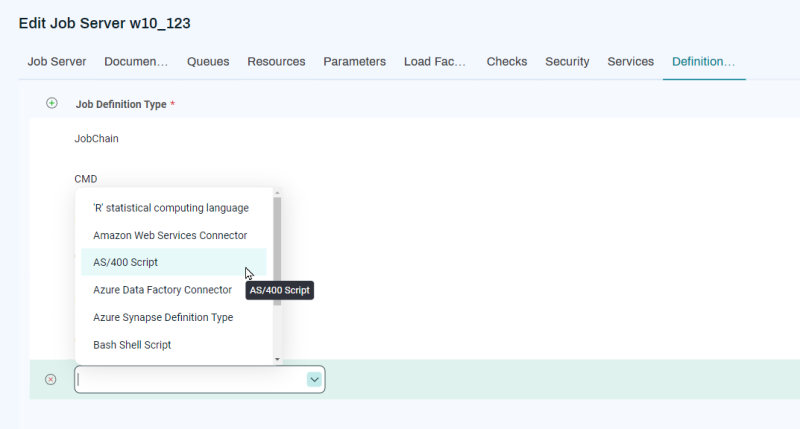Screen dimensions: 800x429
Task: Choose 'R' statistical computing language option
Action: pyautogui.click(x=170, y=208)
